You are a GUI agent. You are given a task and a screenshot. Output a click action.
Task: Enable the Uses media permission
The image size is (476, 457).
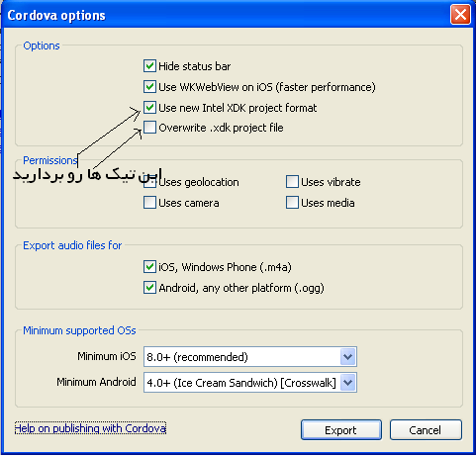(292, 203)
